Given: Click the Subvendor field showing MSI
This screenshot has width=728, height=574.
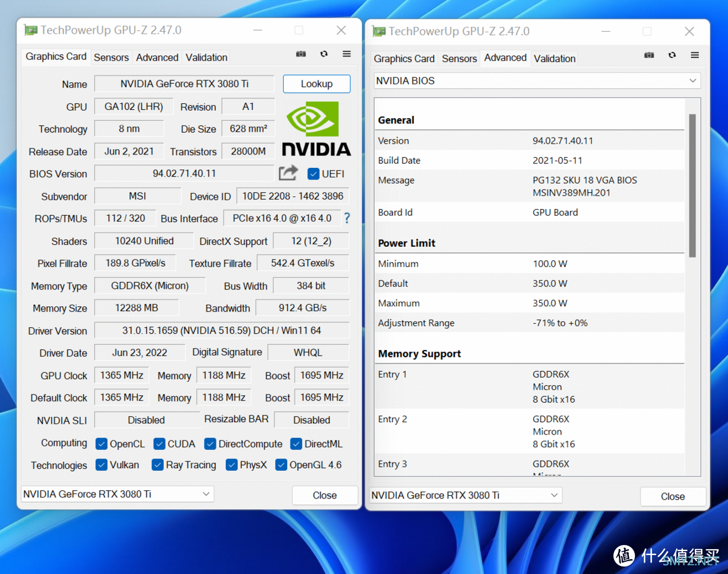Looking at the screenshot, I should 138,196.
